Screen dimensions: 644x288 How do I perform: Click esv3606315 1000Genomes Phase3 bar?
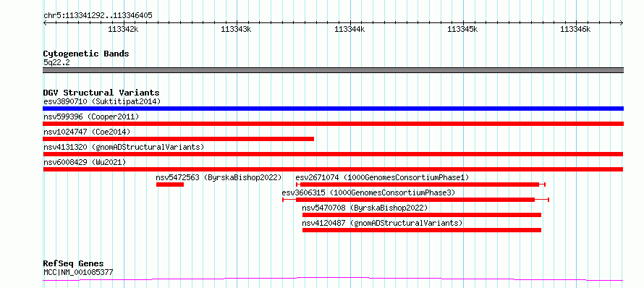coord(415,200)
